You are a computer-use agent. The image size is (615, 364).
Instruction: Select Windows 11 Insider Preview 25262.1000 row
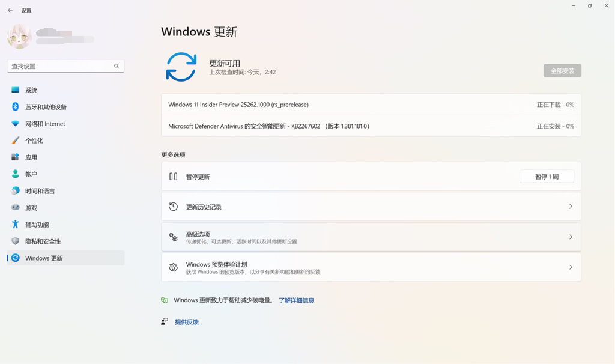[371, 105]
